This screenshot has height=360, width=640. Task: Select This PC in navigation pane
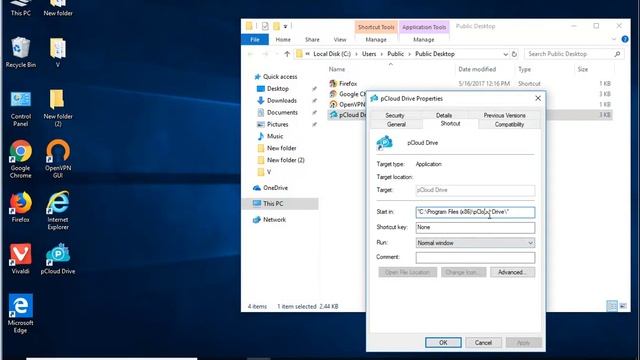[273, 204]
